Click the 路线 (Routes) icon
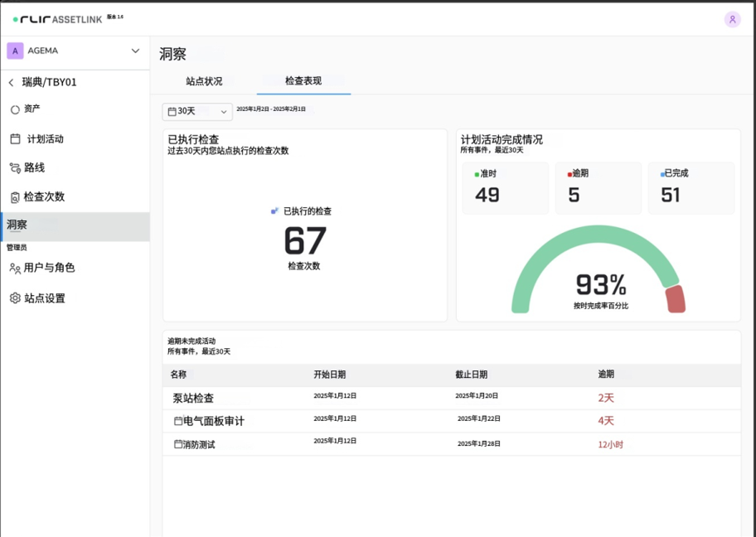This screenshot has width=756, height=537. point(13,167)
